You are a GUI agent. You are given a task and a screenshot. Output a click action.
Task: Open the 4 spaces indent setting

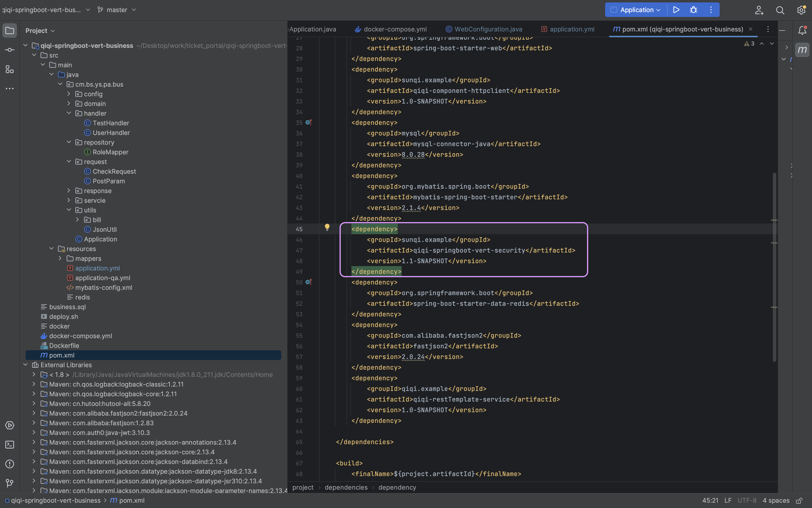[x=776, y=501]
